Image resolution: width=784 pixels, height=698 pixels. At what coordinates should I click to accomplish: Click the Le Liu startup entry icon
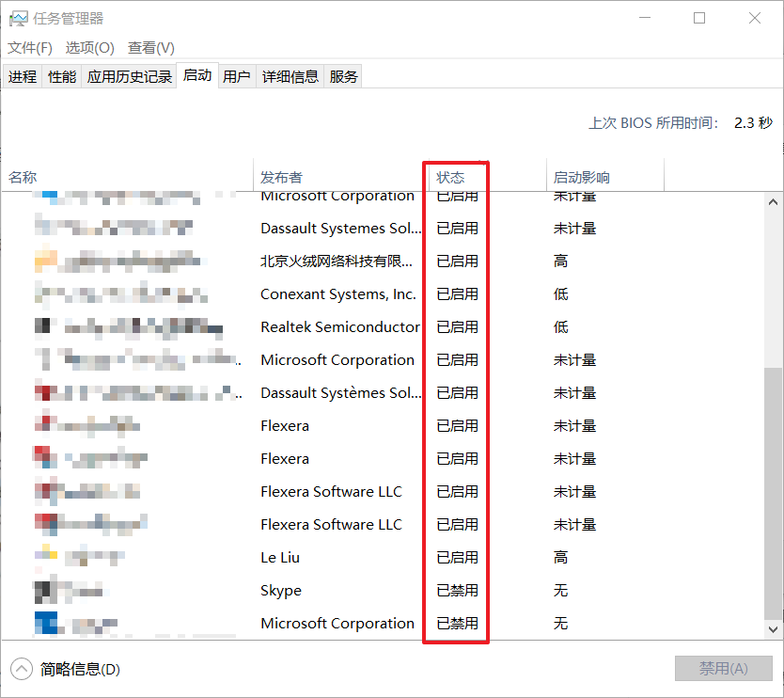(x=44, y=557)
